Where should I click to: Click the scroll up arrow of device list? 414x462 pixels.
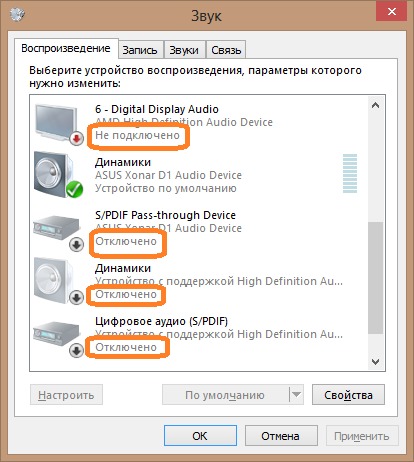coord(376,106)
